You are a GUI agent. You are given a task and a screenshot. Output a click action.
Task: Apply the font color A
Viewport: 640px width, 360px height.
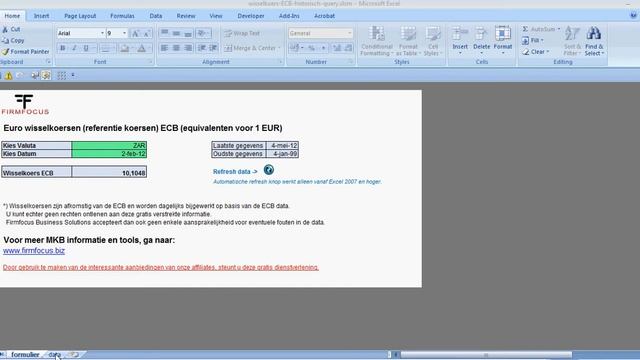point(142,48)
